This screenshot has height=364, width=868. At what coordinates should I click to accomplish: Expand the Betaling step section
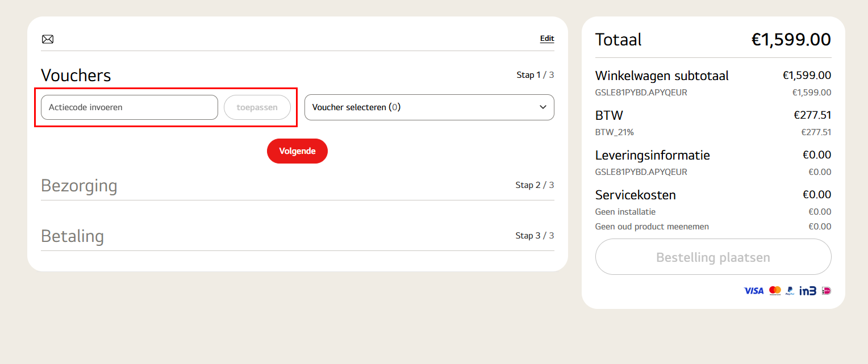coord(72,236)
